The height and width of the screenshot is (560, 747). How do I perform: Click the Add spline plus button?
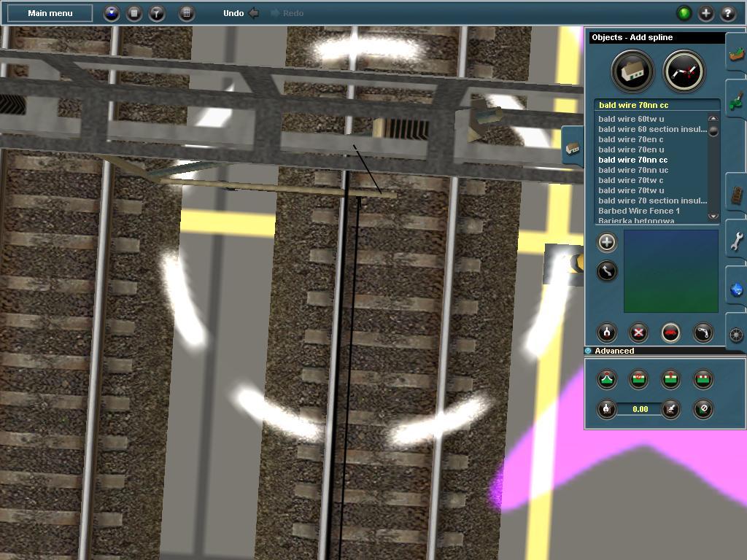606,242
